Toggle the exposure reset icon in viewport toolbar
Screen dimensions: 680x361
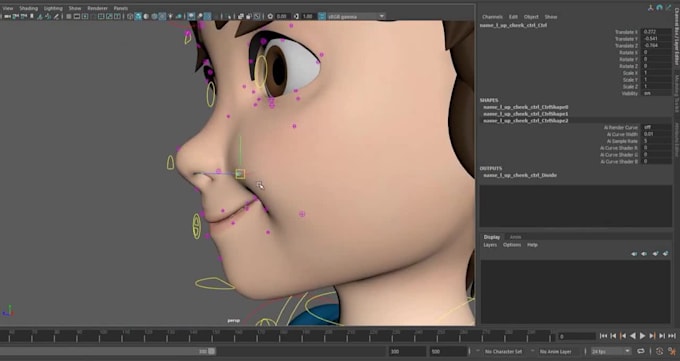point(271,16)
